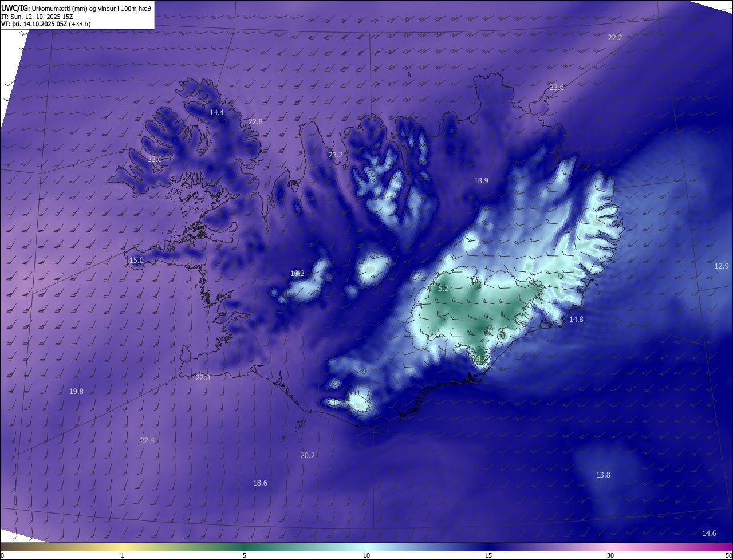Click the 23.6 value label on map
The image size is (733, 560).
tap(155, 159)
